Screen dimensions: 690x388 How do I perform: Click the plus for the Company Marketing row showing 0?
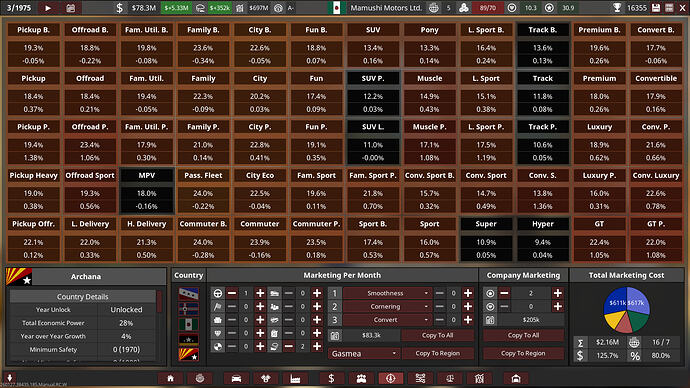point(558,307)
